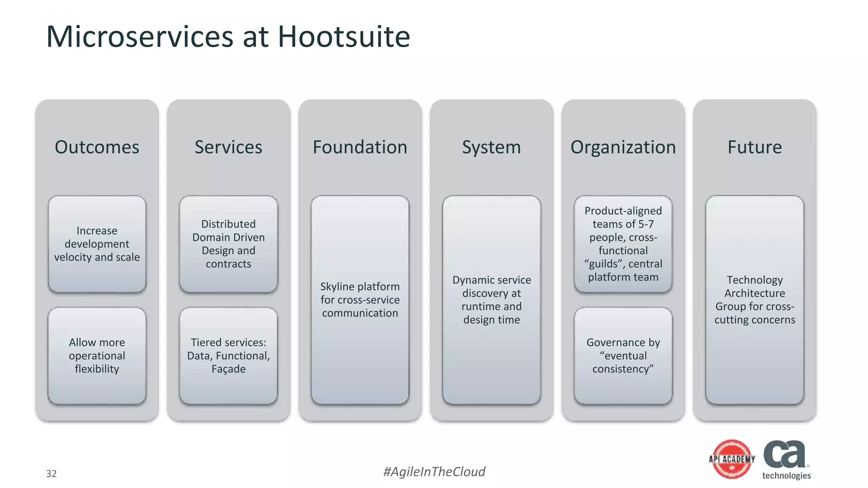This screenshot has width=868, height=488.
Task: Click the 'Future' column heading
Action: coord(754,147)
